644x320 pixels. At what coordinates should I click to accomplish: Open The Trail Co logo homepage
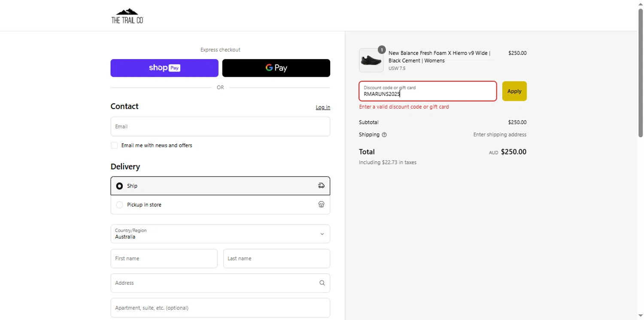pyautogui.click(x=127, y=16)
